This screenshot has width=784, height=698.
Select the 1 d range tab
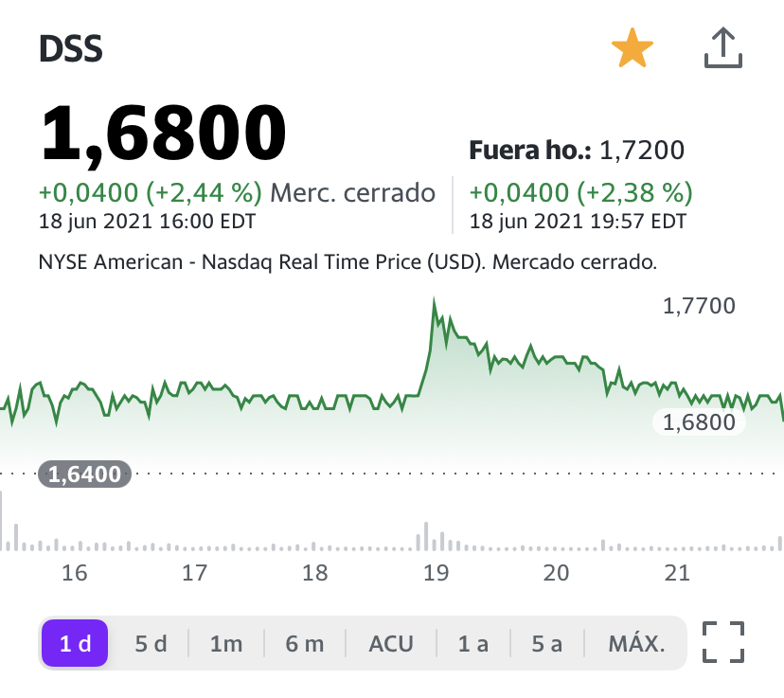pyautogui.click(x=75, y=643)
